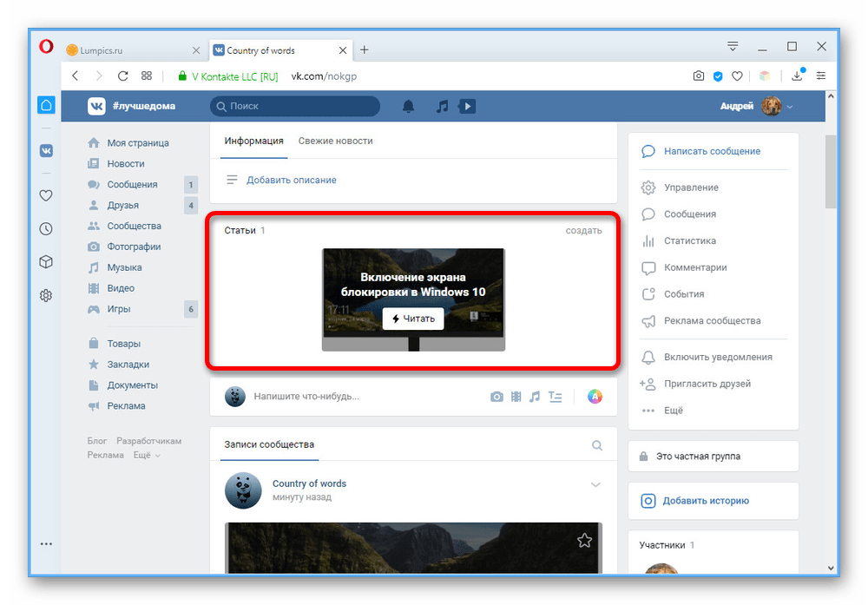Click the blue shield ad blocker icon

(718, 76)
